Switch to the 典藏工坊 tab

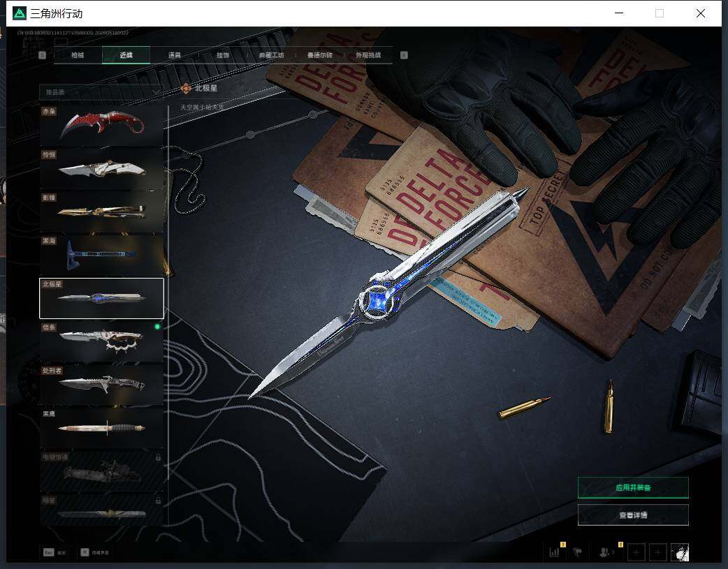[271, 55]
